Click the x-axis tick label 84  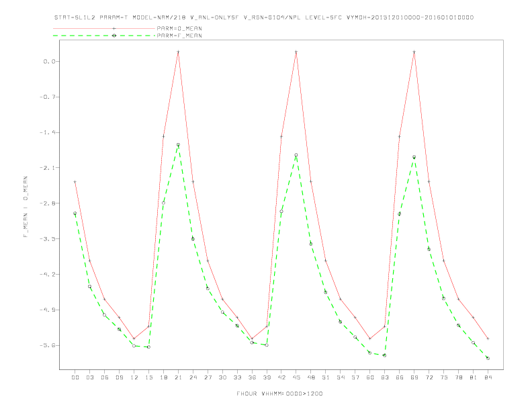click(x=488, y=377)
